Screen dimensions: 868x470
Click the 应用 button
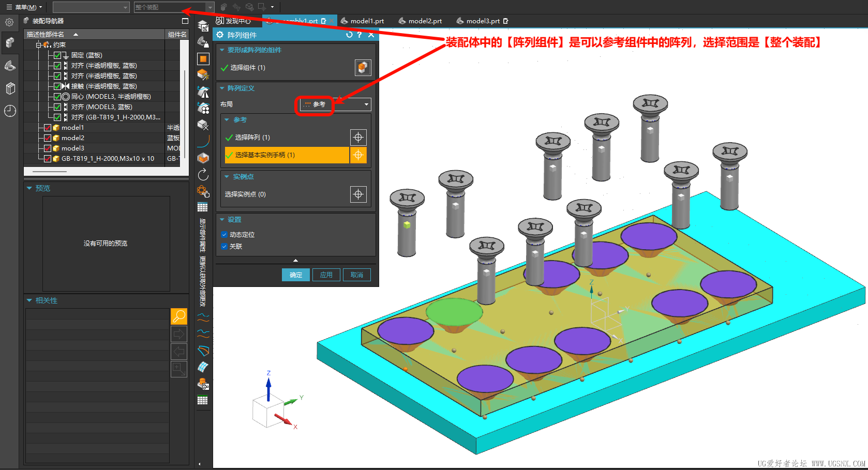pyautogui.click(x=326, y=275)
